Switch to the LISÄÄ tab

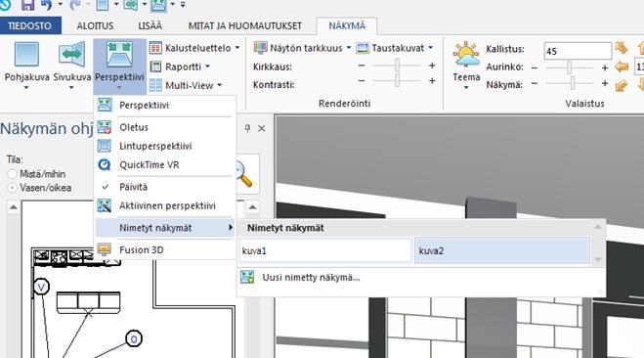coord(150,25)
